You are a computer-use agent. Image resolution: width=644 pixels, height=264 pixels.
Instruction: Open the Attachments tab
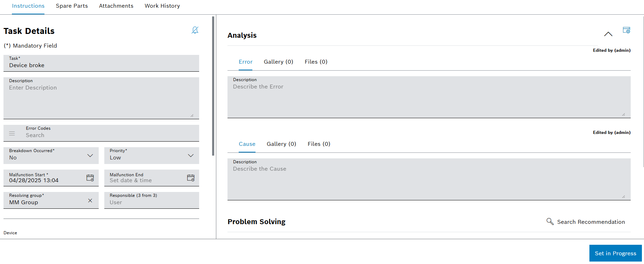pos(116,6)
